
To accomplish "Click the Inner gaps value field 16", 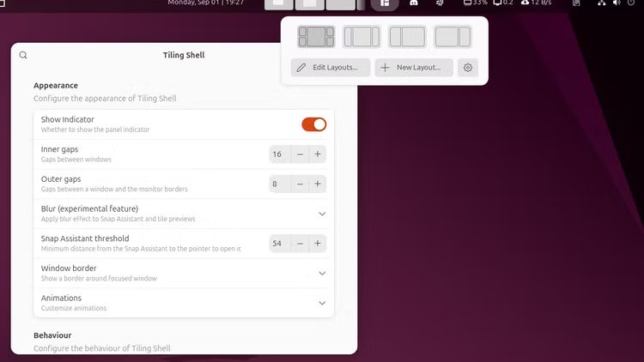I will coord(280,154).
